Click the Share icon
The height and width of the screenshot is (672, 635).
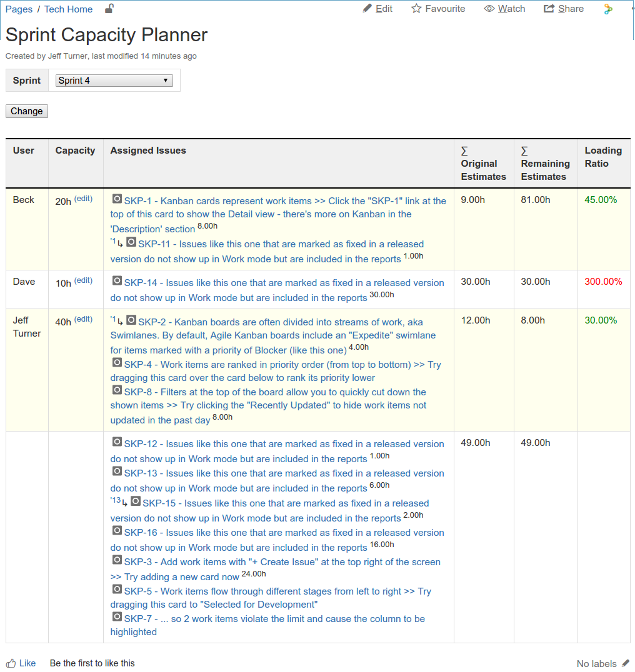[x=549, y=9]
